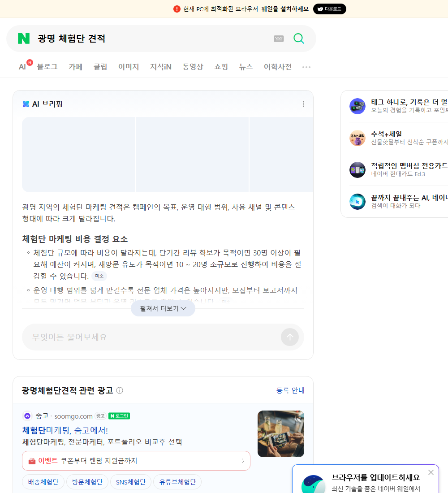Click the 다운로드 whale download button
The width and height of the screenshot is (448, 493).
tap(329, 9)
